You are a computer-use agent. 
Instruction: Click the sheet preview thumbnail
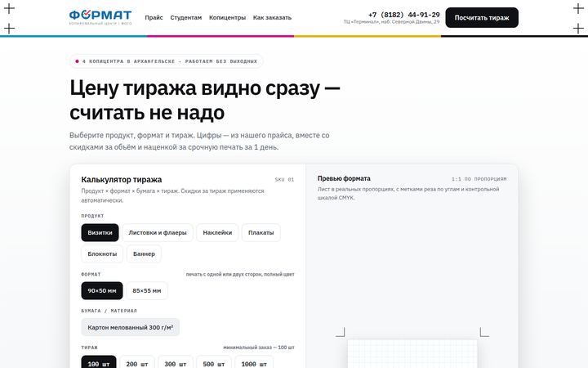(412, 353)
